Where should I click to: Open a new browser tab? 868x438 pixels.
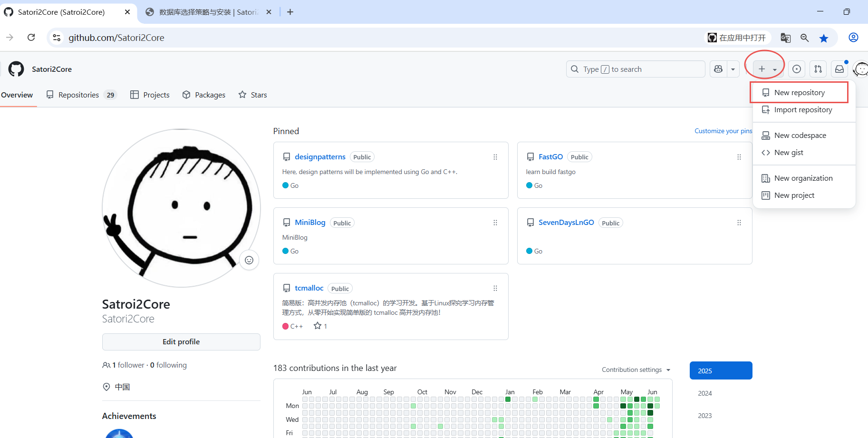coord(290,12)
